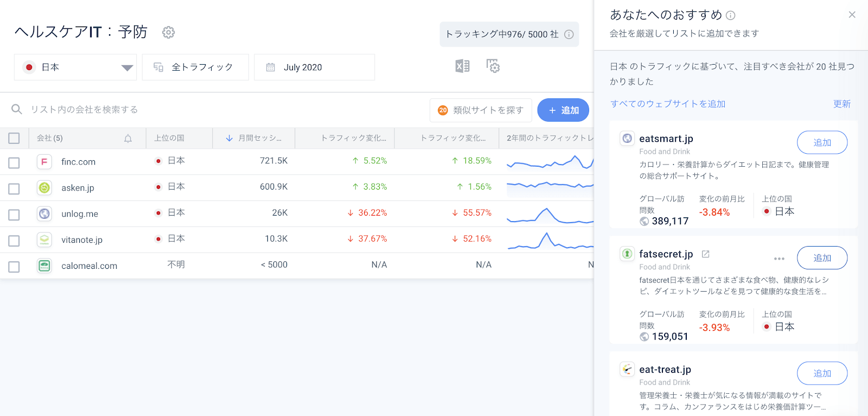Open list settings gear next to title
The height and width of the screenshot is (416, 868).
pos(169,33)
